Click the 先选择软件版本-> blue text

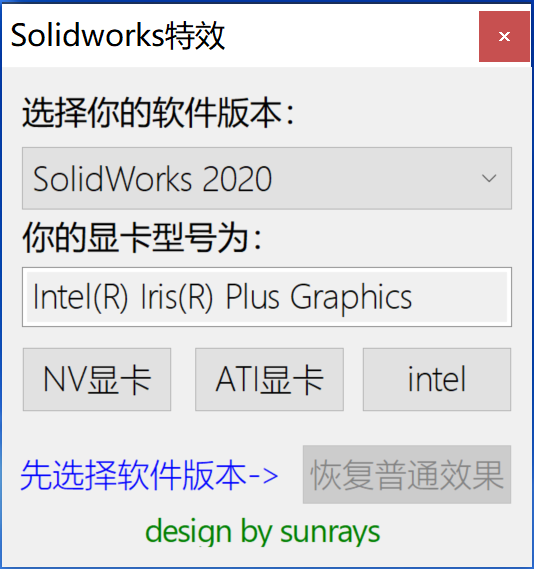[x=149, y=475]
